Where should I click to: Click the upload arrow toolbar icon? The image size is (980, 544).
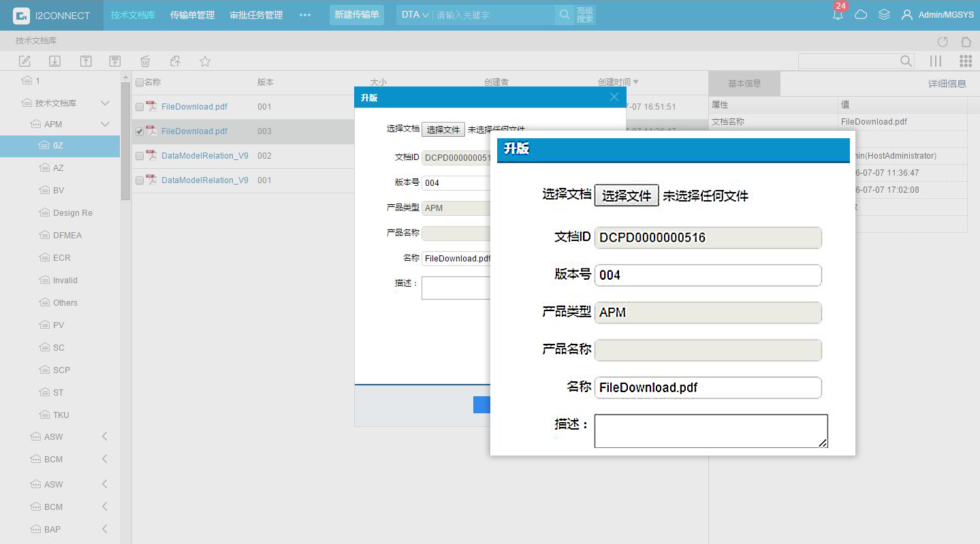pyautogui.click(x=86, y=61)
